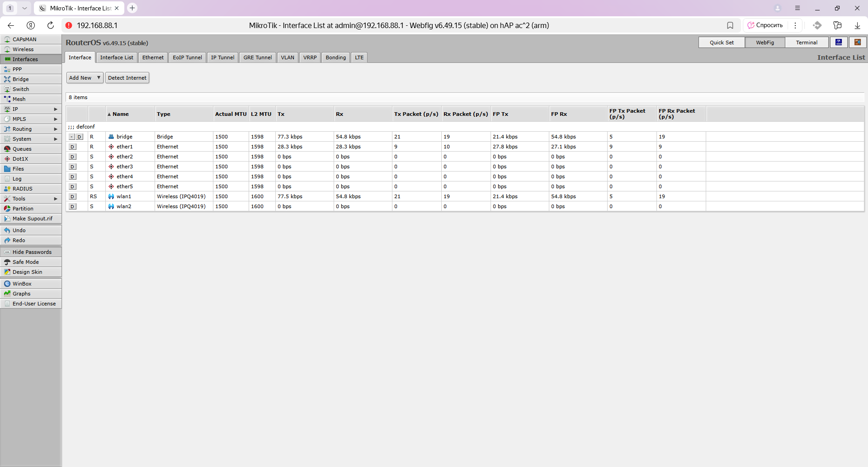Switch to the VLAN tab
868x467 pixels.
click(x=288, y=57)
